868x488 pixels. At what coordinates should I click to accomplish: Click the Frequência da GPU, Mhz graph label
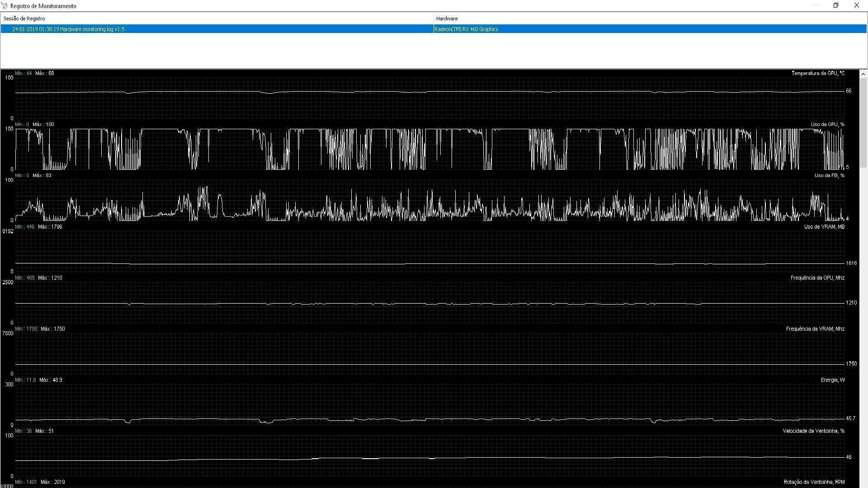[x=817, y=278]
